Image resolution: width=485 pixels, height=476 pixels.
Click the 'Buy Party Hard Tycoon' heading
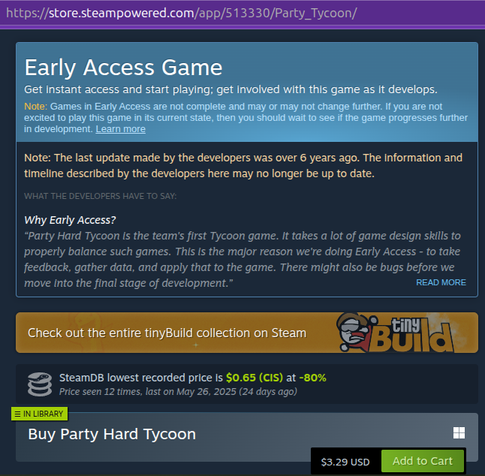tap(112, 434)
